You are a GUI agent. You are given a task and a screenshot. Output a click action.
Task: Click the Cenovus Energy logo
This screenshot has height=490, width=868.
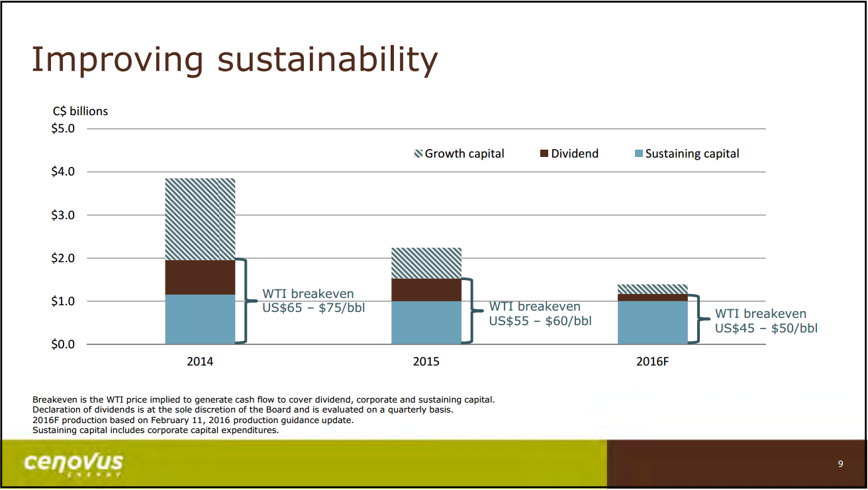click(x=73, y=463)
